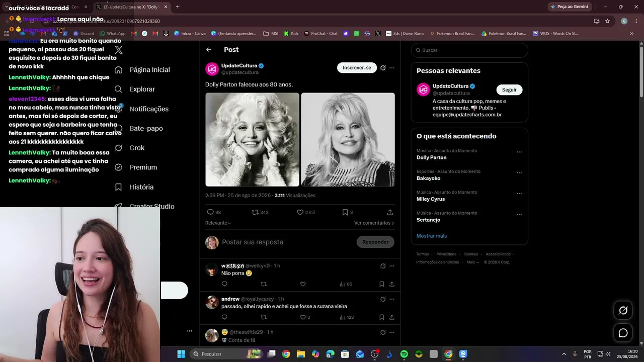This screenshot has width=644, height=362.
Task: Open File Explorer from the taskbar
Action: click(301, 354)
